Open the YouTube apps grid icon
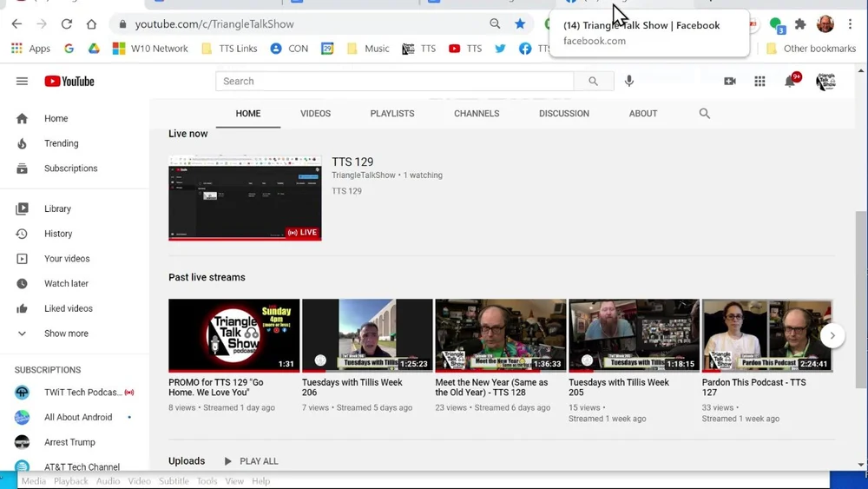Image resolution: width=868 pixels, height=489 pixels. pyautogui.click(x=760, y=82)
